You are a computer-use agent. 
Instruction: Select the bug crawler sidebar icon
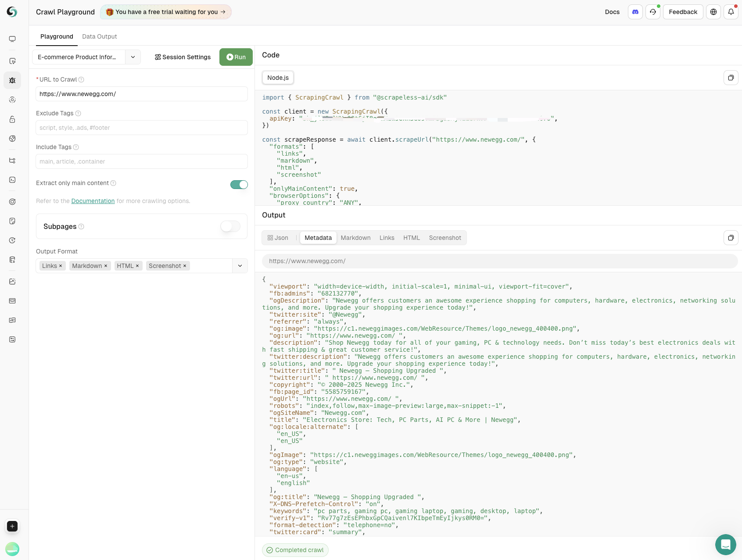coord(12,80)
